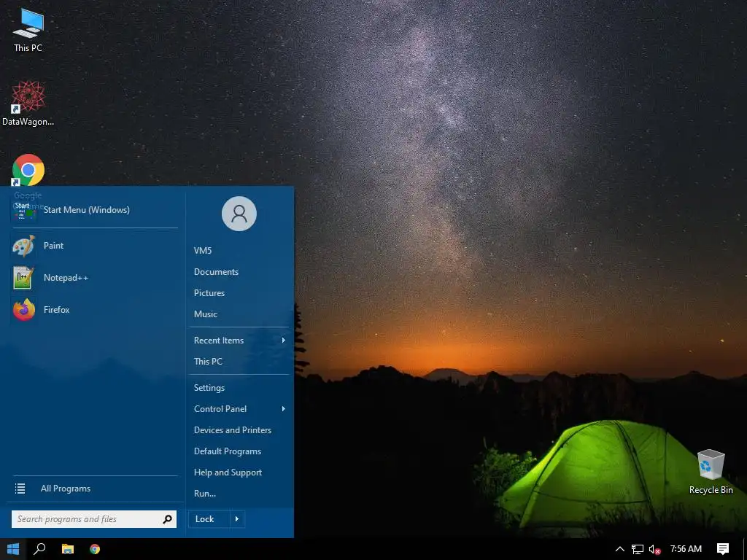
Task: Open Help and Support
Action: tap(228, 472)
